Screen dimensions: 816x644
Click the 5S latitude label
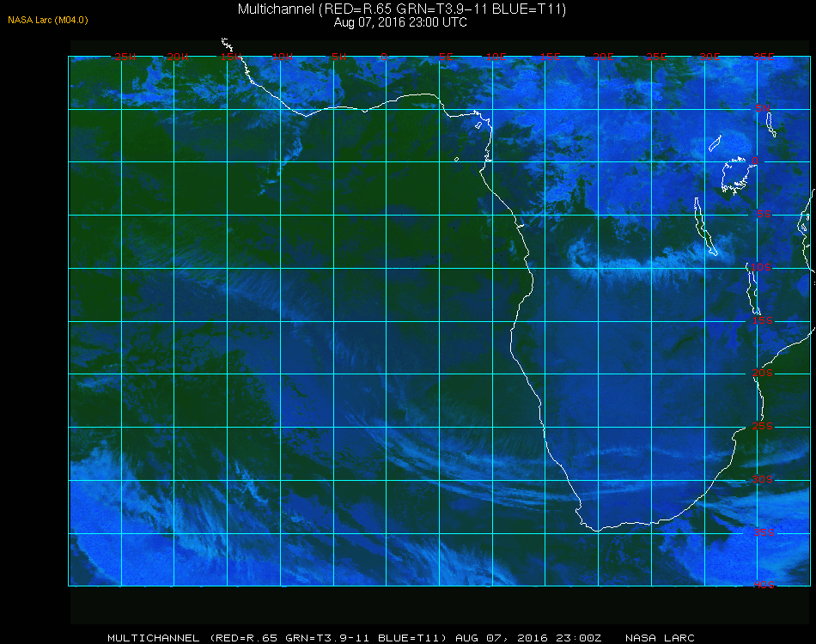[764, 214]
